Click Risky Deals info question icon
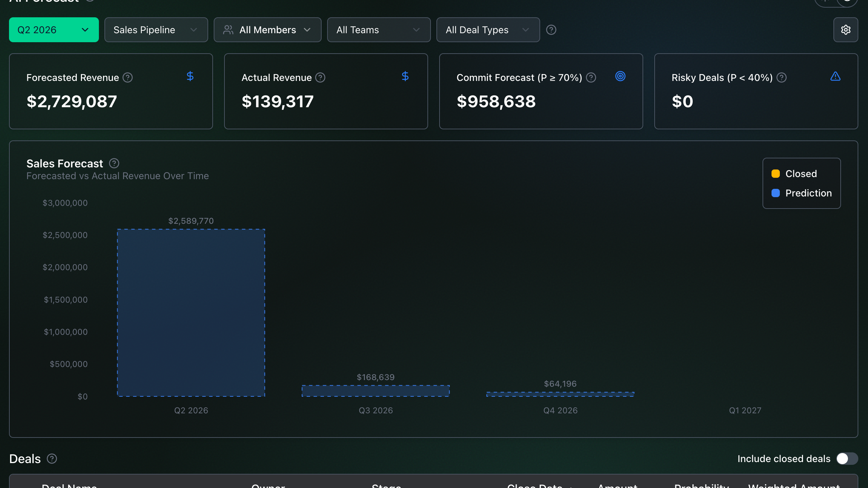 click(x=781, y=77)
